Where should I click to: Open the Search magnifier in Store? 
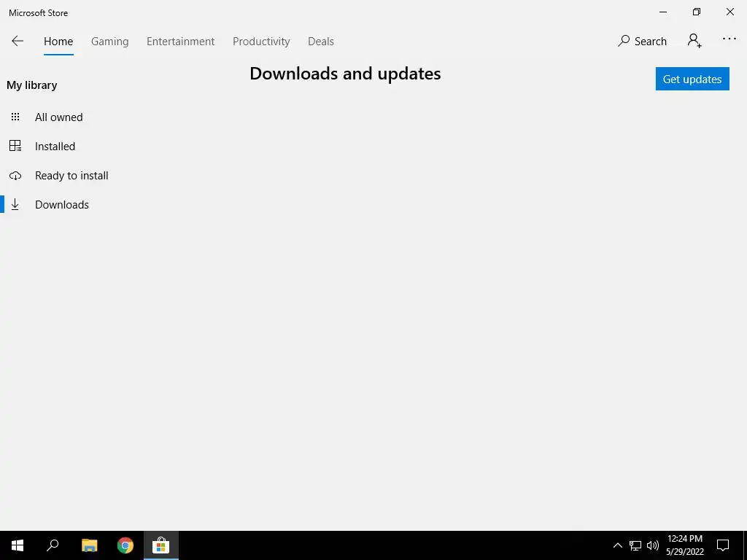(623, 41)
